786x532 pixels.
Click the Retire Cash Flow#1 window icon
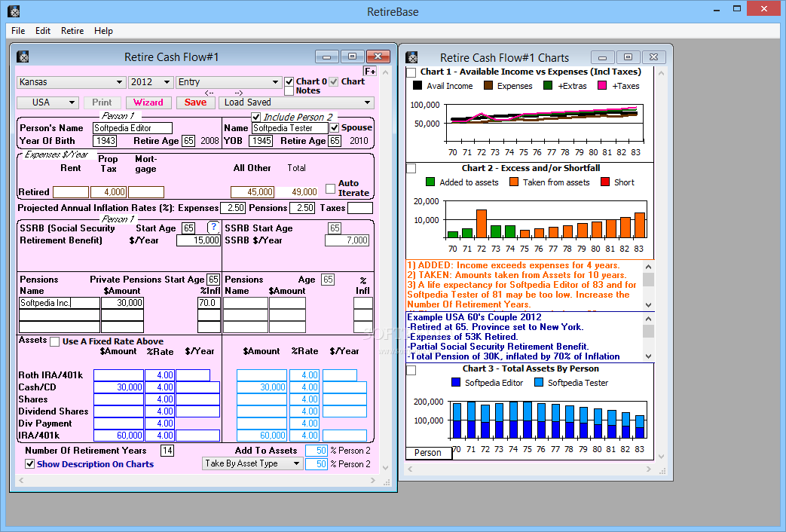(23, 57)
